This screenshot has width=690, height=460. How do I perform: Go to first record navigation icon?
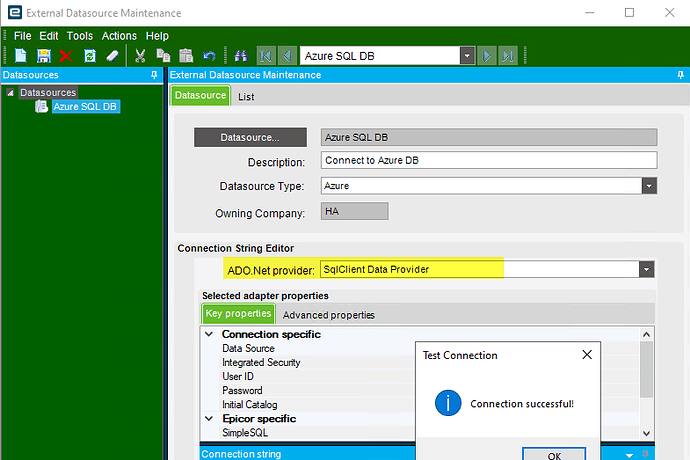[266, 56]
